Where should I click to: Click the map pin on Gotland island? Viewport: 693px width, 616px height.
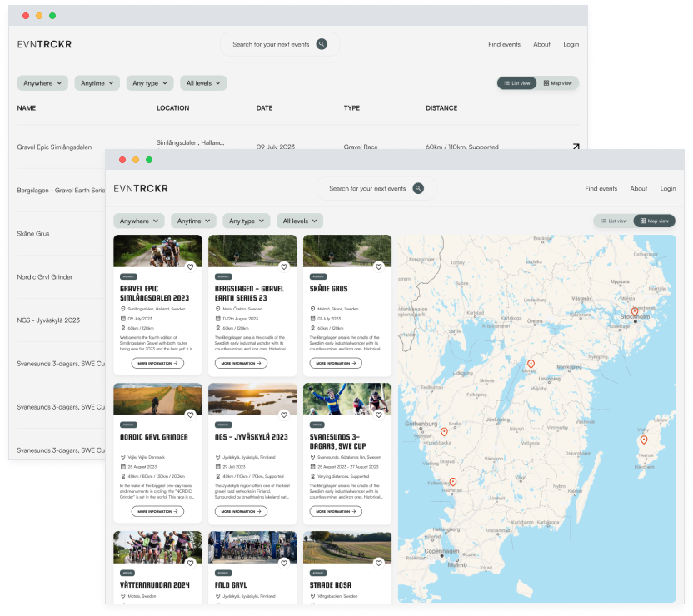[643, 440]
